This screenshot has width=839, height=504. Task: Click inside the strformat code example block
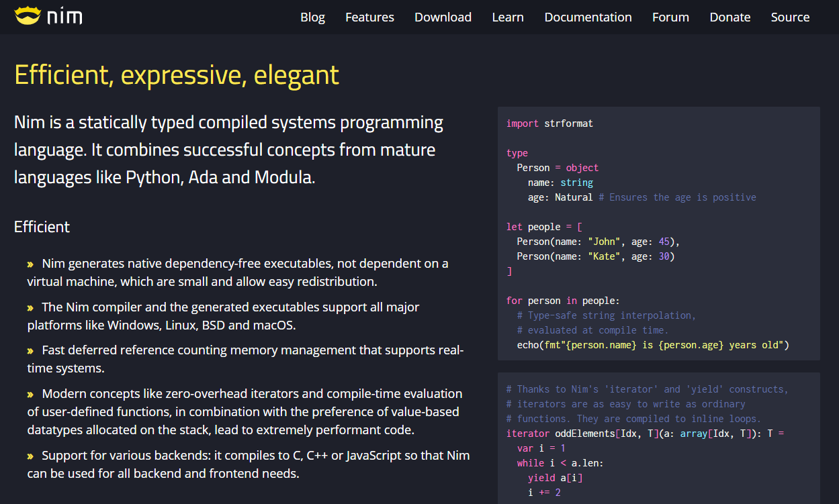659,234
